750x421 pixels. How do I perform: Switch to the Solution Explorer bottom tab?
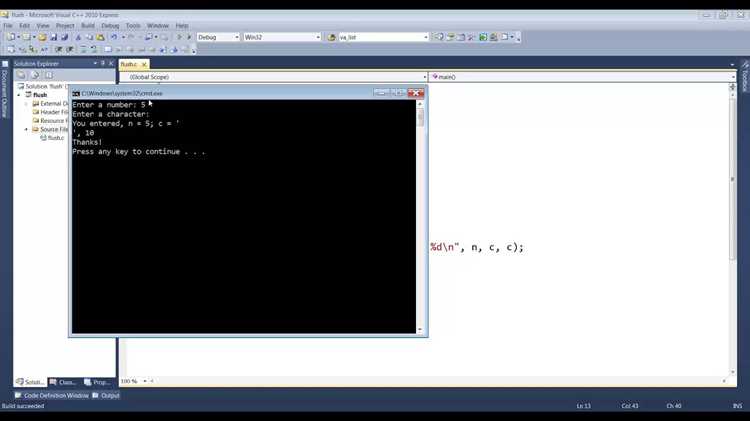[30, 382]
